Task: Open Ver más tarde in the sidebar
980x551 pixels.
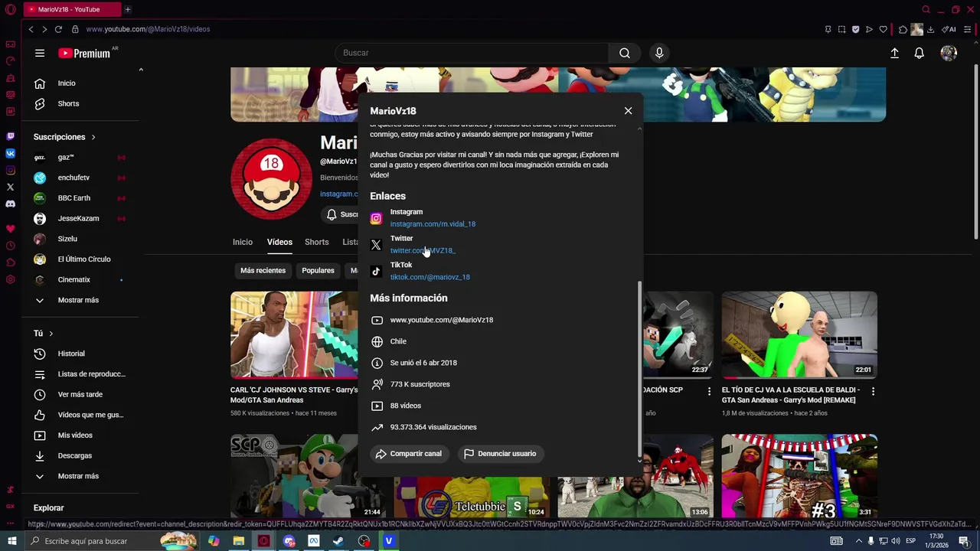Action: point(80,395)
